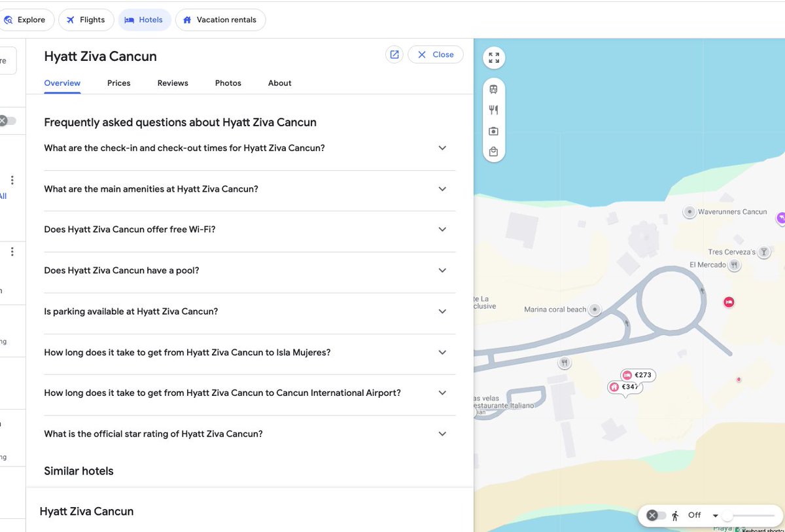The width and height of the screenshot is (785, 532).
Task: Select El Mercado restaurant pin
Action: (735, 265)
